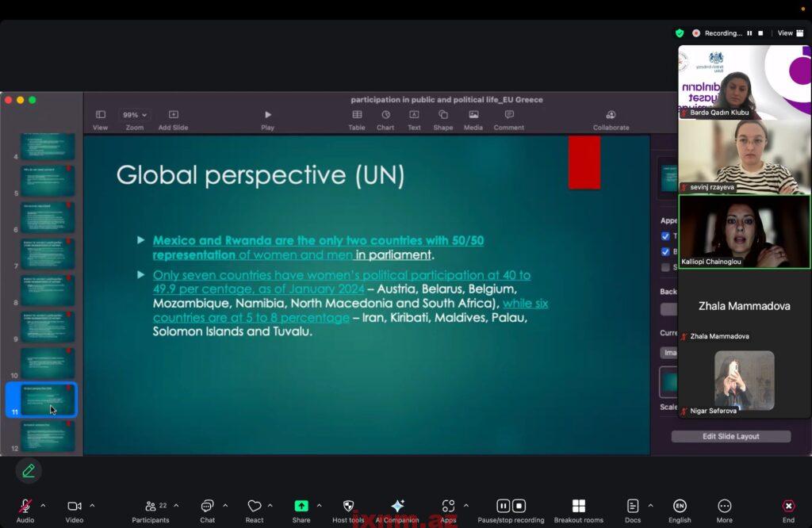The width and height of the screenshot is (812, 528).
Task: Open the More options menu
Action: (x=724, y=507)
